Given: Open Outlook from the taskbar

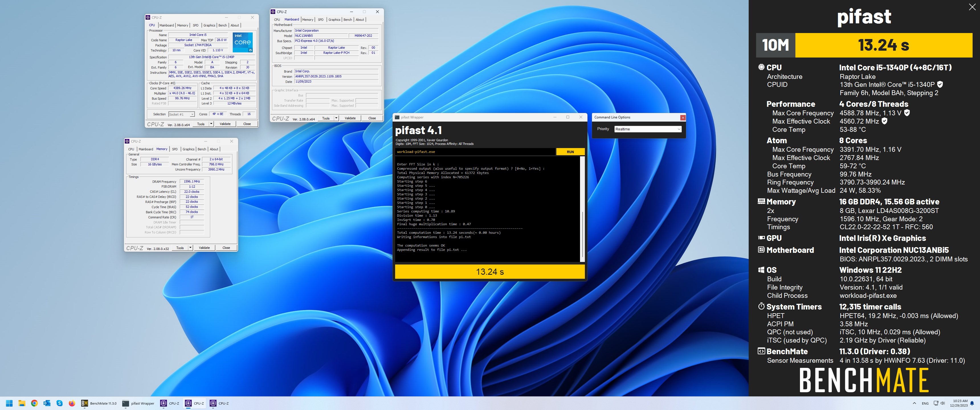Looking at the screenshot, I should pos(47,403).
